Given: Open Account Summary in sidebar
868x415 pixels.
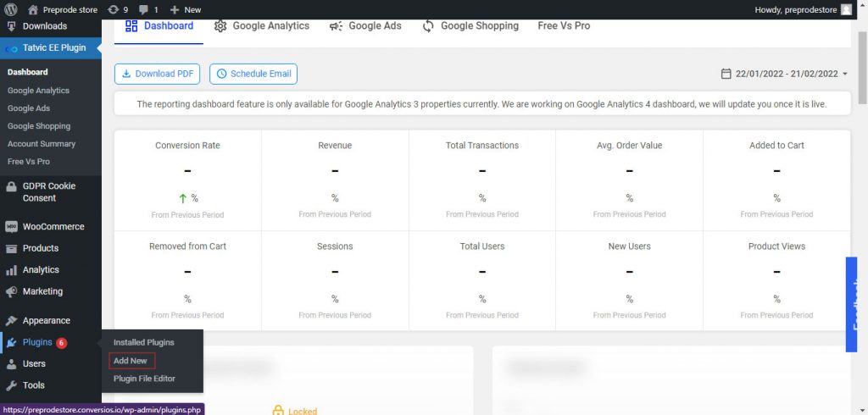Looking at the screenshot, I should pyautogui.click(x=42, y=143).
